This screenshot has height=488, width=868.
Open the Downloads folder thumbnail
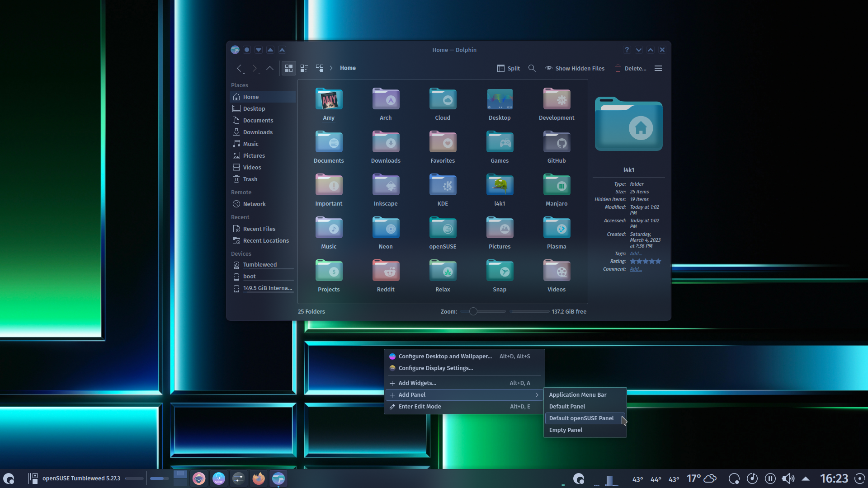[x=385, y=142]
